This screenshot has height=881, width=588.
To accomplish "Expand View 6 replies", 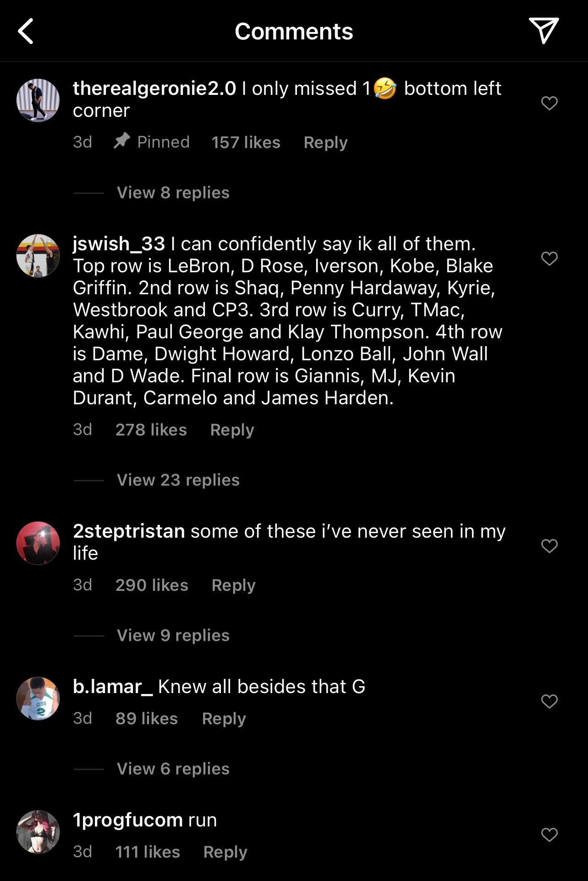I will click(x=173, y=769).
